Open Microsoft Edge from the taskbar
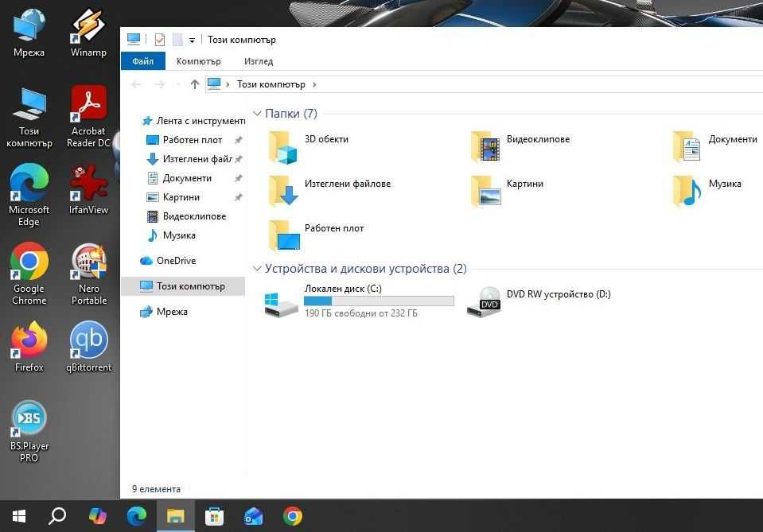Viewport: 763px width, 532px height. [137, 516]
